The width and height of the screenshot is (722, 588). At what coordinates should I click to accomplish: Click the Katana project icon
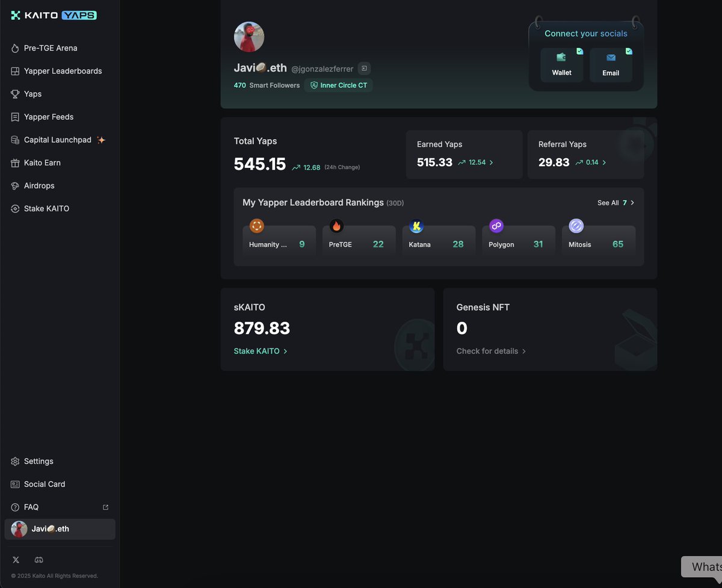click(x=416, y=226)
